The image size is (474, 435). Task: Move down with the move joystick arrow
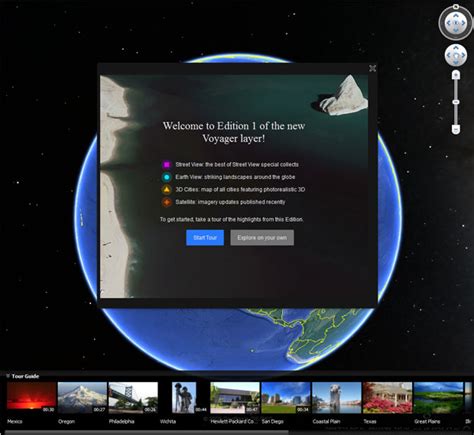456,62
